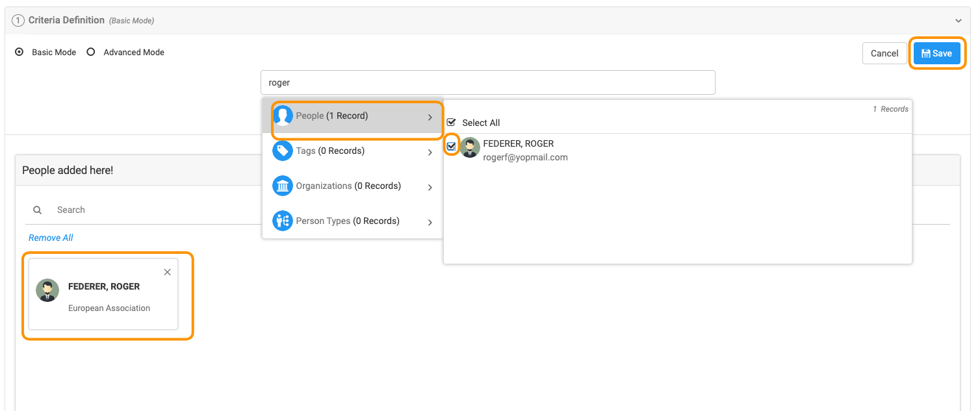The height and width of the screenshot is (411, 980).
Task: Expand Tags results with its arrow
Action: click(x=430, y=153)
